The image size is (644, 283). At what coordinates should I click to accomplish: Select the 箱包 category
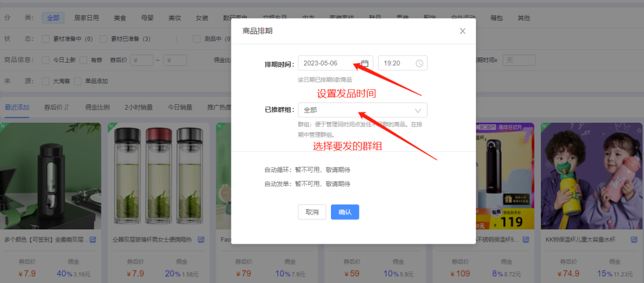click(497, 18)
